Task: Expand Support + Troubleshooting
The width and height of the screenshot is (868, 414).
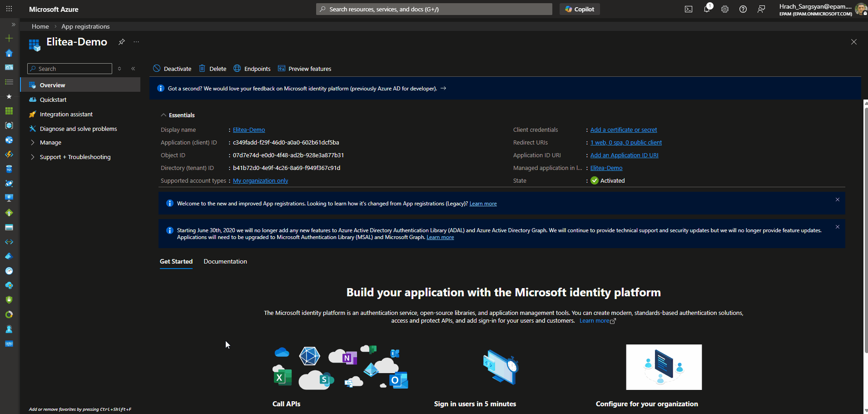Action: 74,157
